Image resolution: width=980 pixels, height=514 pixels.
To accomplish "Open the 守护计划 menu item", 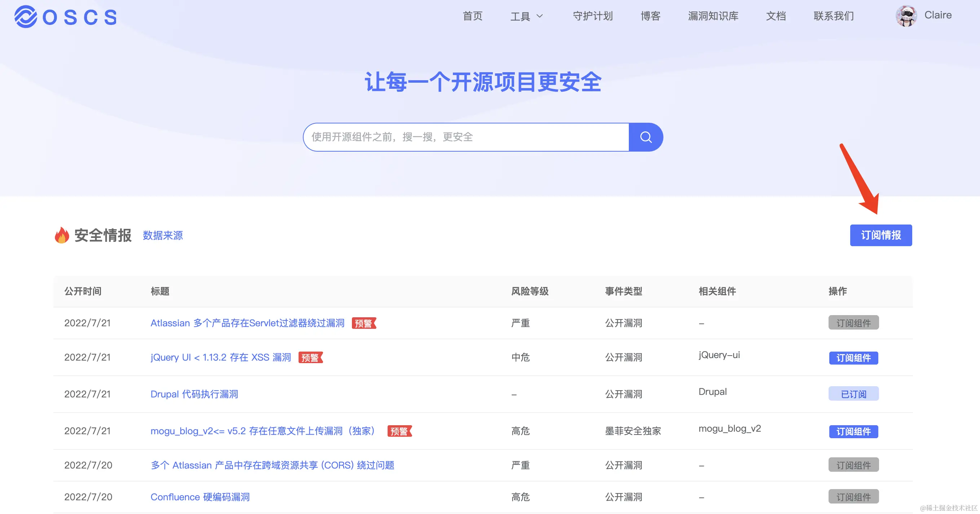I will coord(592,16).
